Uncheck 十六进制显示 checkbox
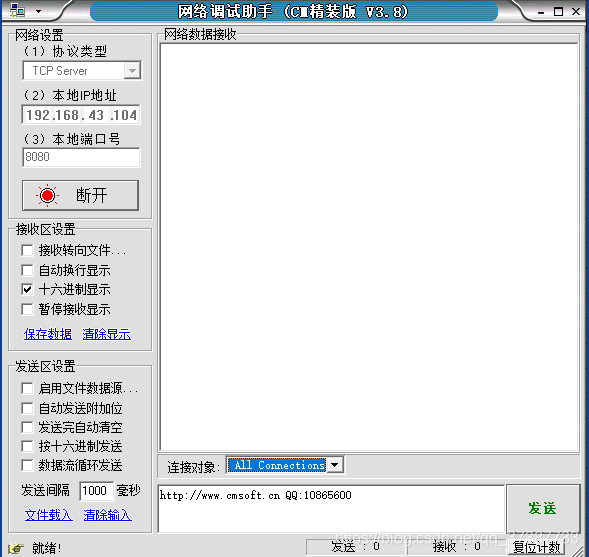 point(27,290)
